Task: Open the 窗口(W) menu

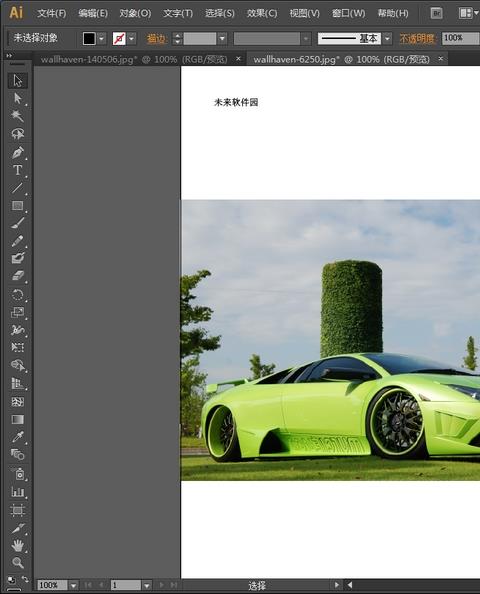Action: click(348, 14)
